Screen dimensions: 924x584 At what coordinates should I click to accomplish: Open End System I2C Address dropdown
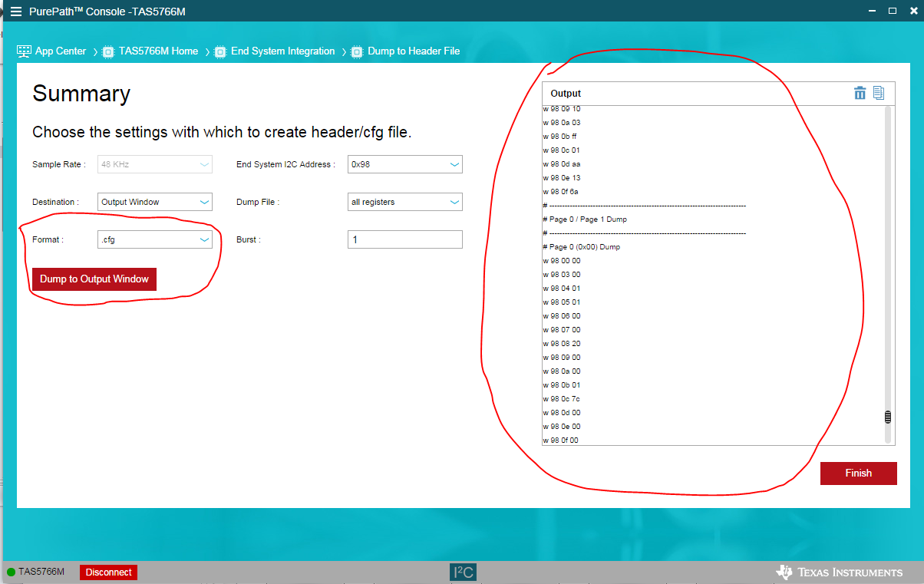coord(405,164)
